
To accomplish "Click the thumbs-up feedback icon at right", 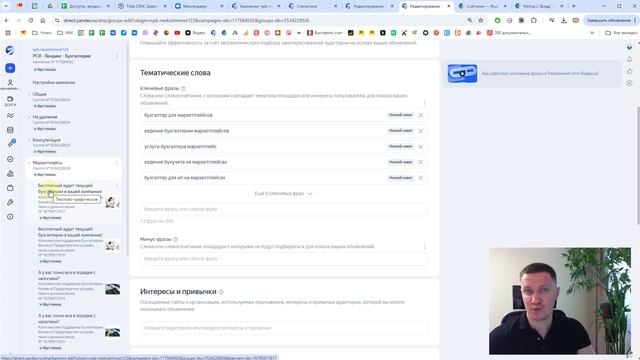I will pos(629,71).
